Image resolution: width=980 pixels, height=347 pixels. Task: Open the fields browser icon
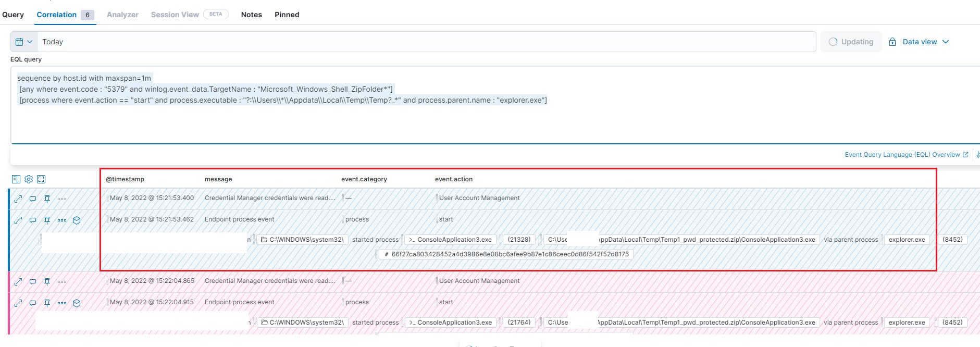coord(16,179)
